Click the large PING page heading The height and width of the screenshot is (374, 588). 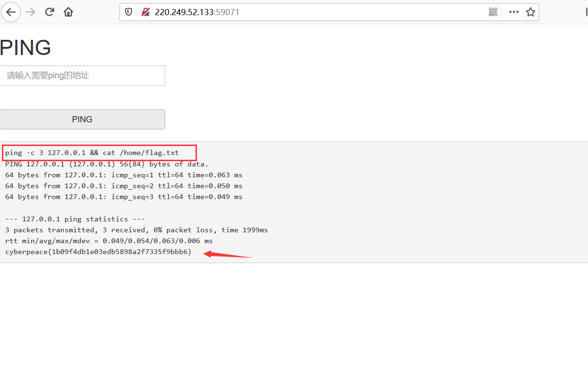tap(26, 48)
